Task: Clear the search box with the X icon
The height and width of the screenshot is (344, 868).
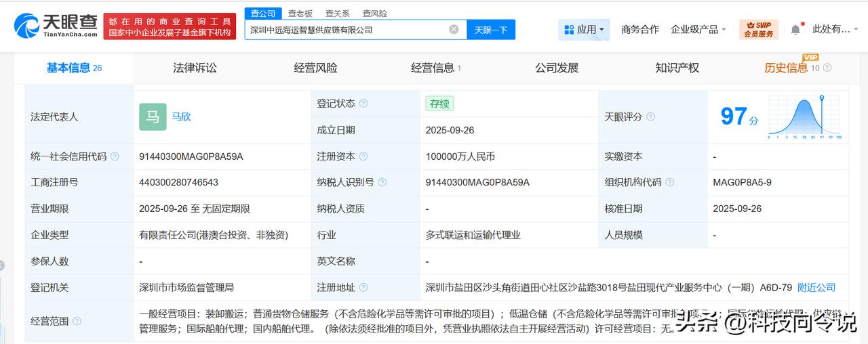Action: [454, 29]
